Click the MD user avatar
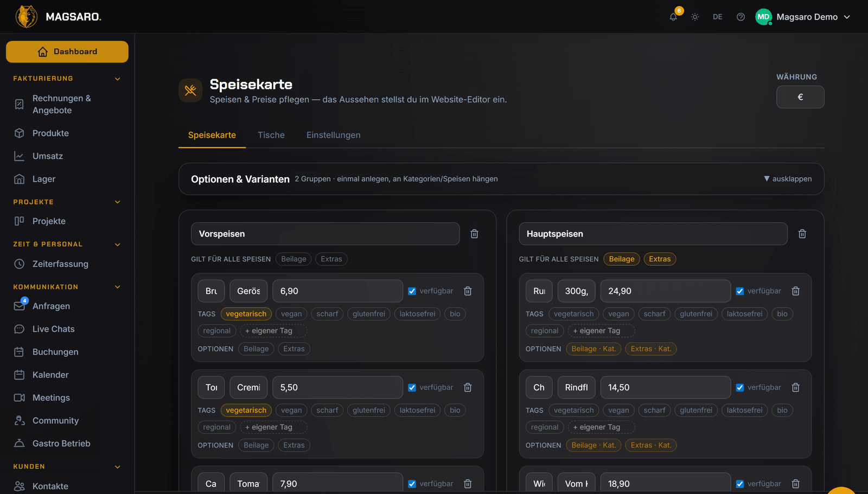 763,17
